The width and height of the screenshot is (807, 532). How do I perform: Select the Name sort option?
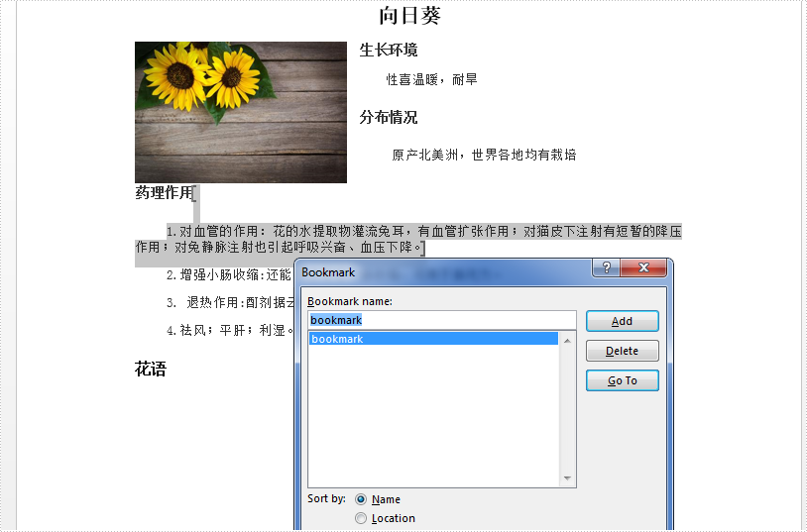tap(361, 499)
